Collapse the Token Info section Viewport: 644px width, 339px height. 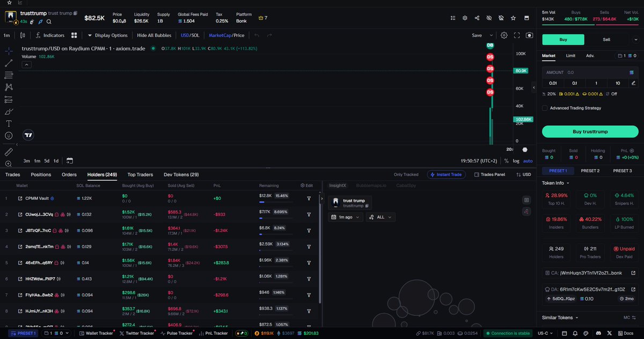coord(556,183)
